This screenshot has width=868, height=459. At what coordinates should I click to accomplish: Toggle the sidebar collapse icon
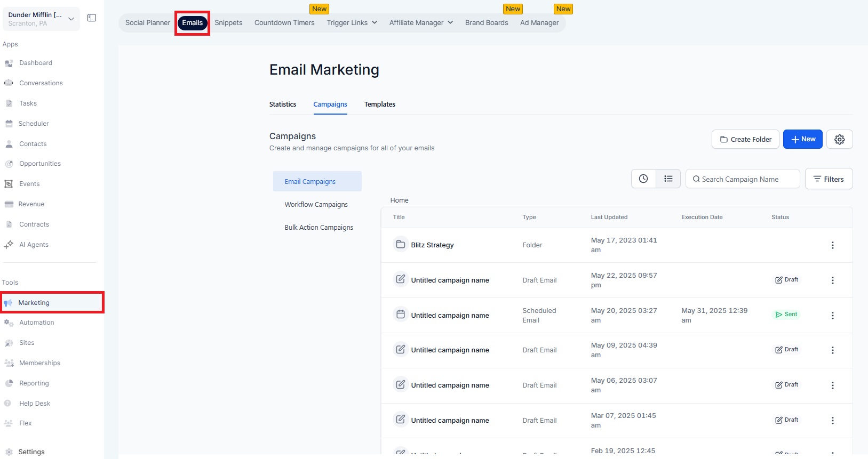point(92,18)
